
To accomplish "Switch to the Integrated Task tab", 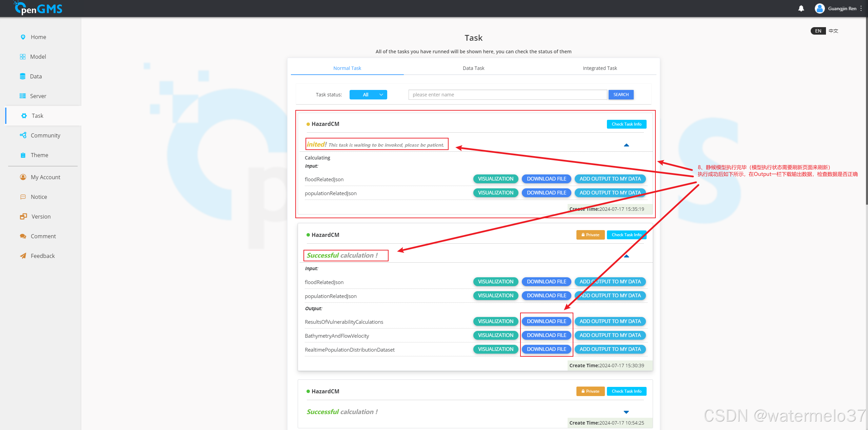I will [599, 68].
